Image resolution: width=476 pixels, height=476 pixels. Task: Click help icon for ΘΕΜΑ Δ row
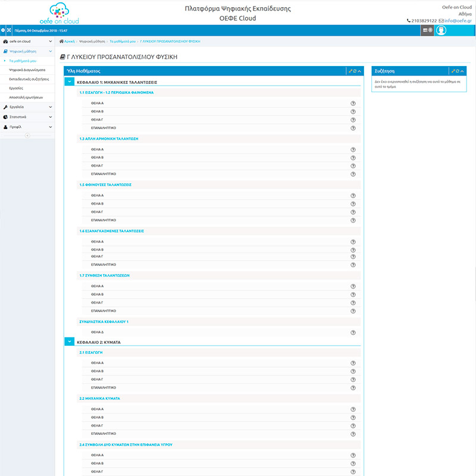353,332
